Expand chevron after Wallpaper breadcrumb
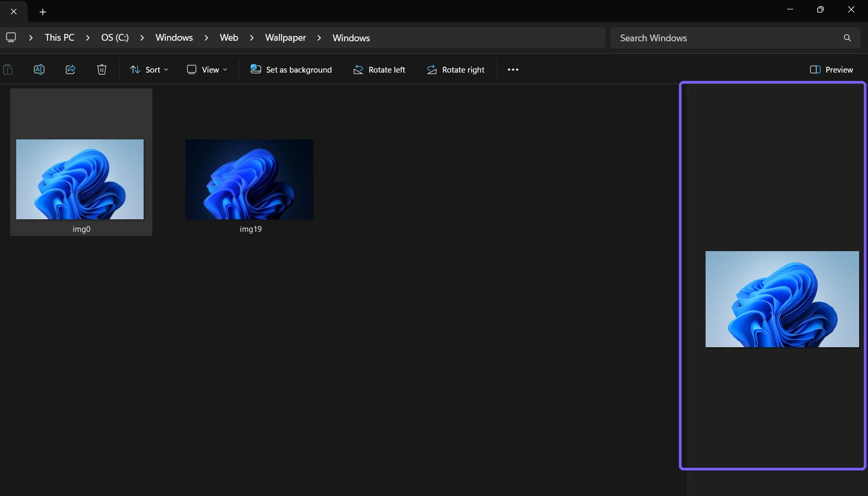Viewport: 868px width, 496px height. pos(319,38)
